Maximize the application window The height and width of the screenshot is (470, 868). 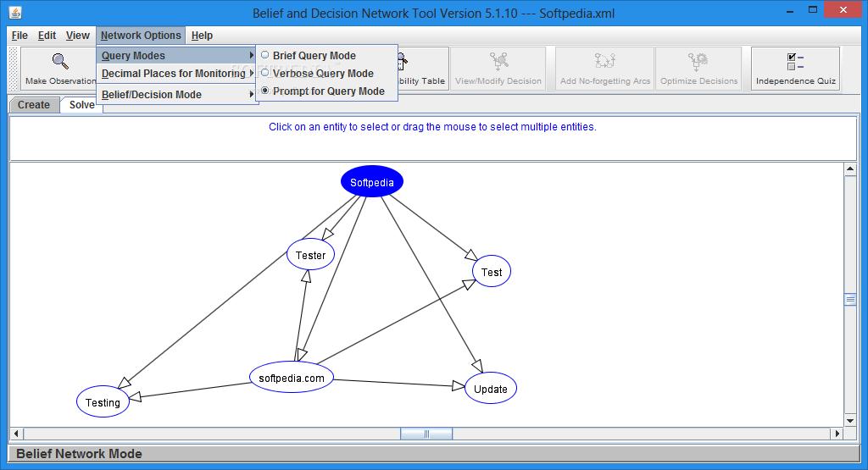813,10
